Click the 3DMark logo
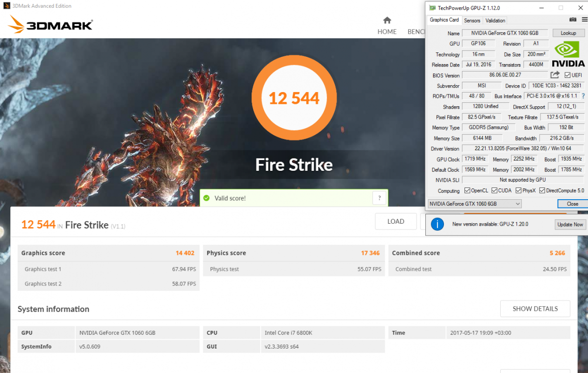588x373 pixels. pos(50,25)
